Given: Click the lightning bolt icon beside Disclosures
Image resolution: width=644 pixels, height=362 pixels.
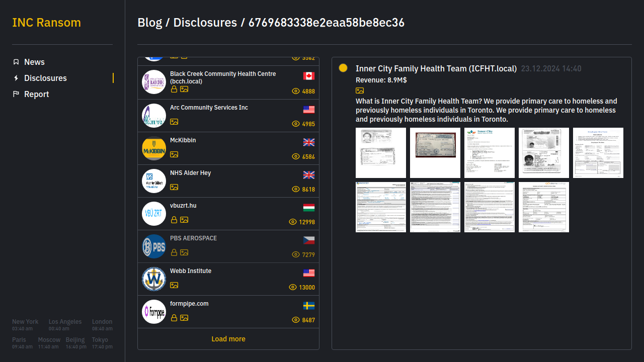Looking at the screenshot, I should 16,78.
